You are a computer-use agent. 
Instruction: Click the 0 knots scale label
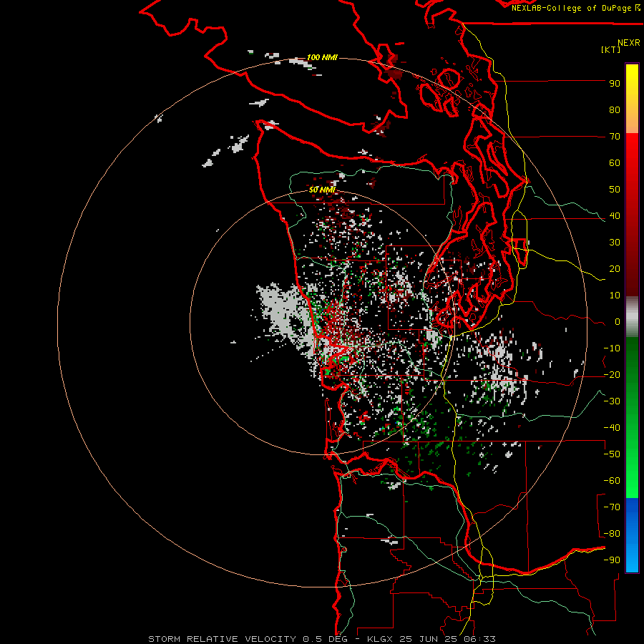click(x=618, y=321)
